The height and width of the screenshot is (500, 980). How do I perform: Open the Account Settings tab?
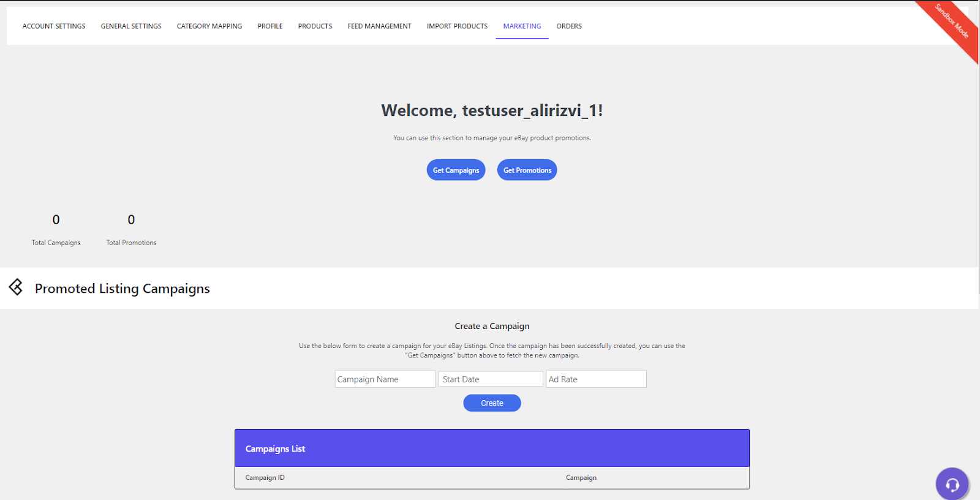click(54, 26)
